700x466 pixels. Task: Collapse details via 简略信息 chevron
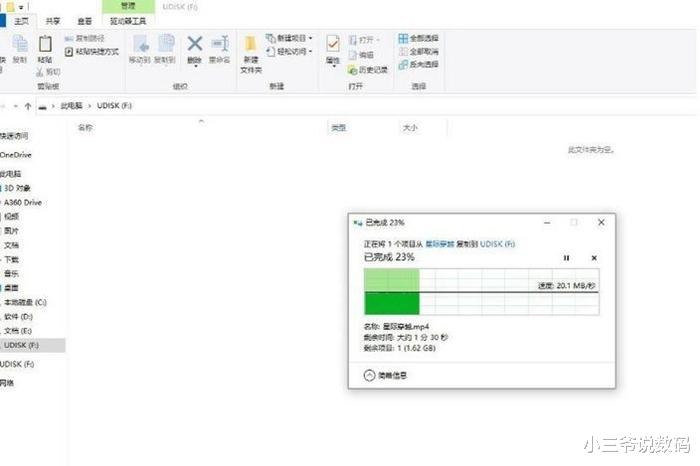point(369,375)
